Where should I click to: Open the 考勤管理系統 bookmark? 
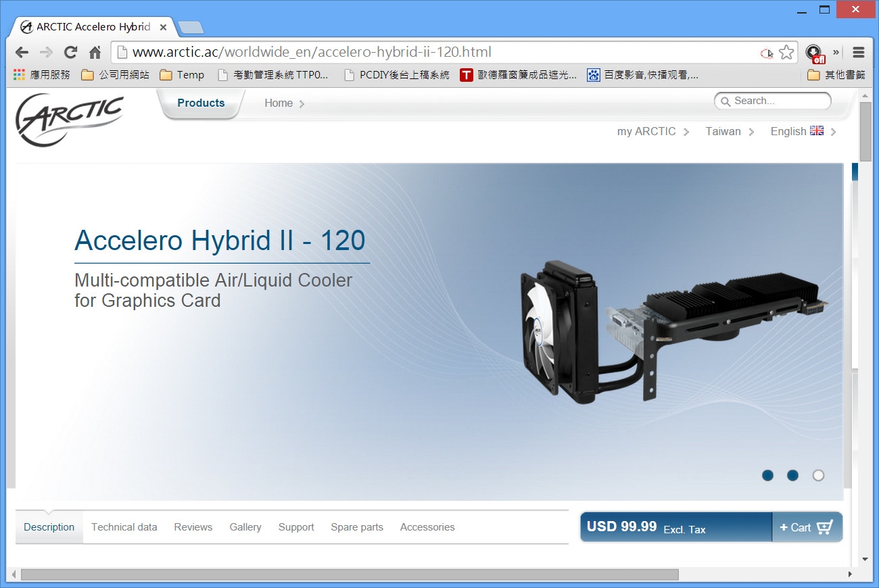pos(273,75)
